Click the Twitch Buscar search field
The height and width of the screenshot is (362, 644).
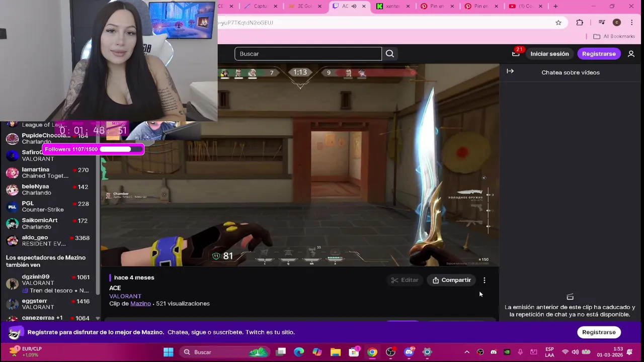[308, 54]
